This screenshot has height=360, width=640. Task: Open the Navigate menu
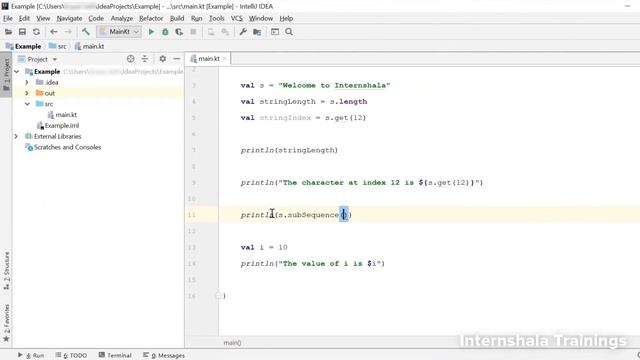pos(69,18)
